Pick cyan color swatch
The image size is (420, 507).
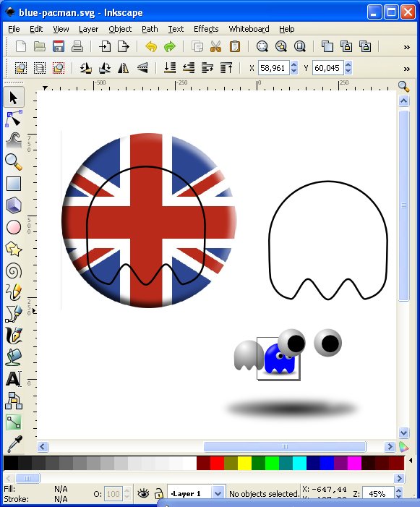pos(299,463)
